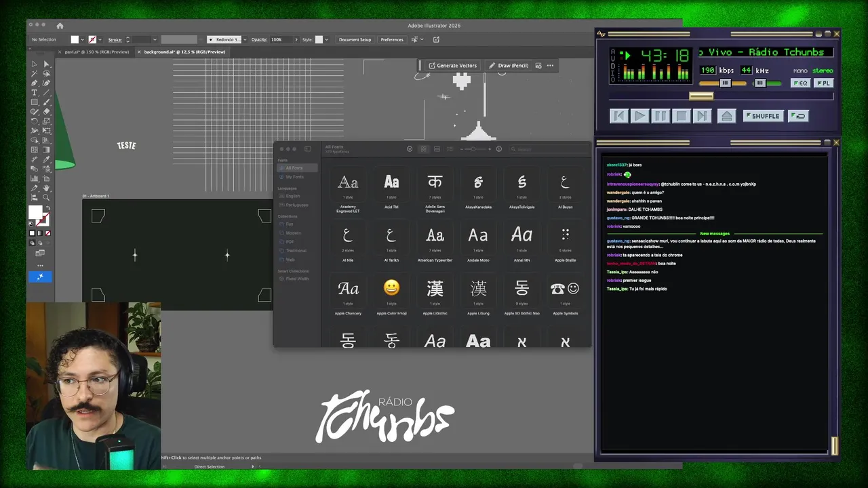
Task: Go to Illustrator Home screen icon
Action: coord(60,26)
